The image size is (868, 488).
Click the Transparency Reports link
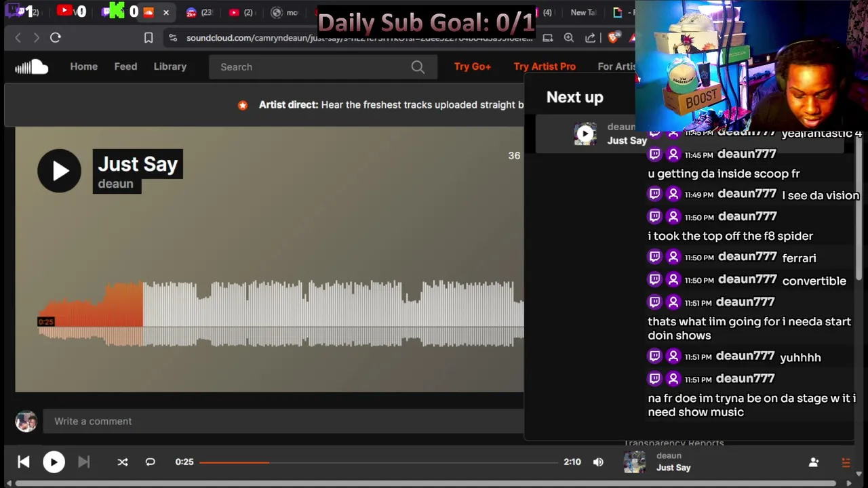coord(674,443)
